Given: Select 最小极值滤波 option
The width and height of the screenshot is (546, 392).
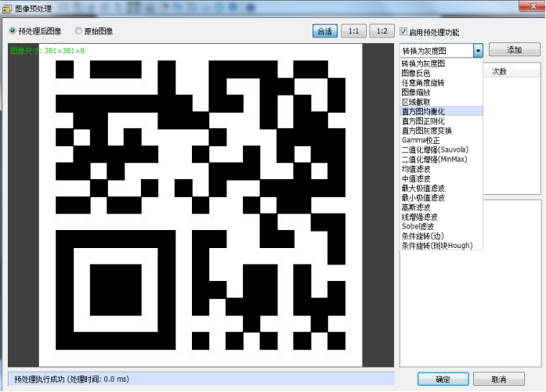Looking at the screenshot, I should [442, 198].
